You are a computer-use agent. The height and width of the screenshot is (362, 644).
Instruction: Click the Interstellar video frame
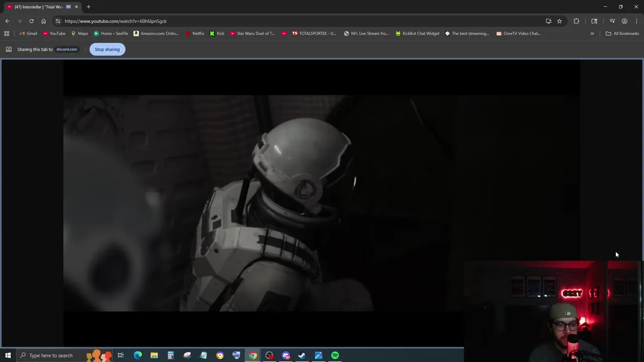(x=321, y=203)
